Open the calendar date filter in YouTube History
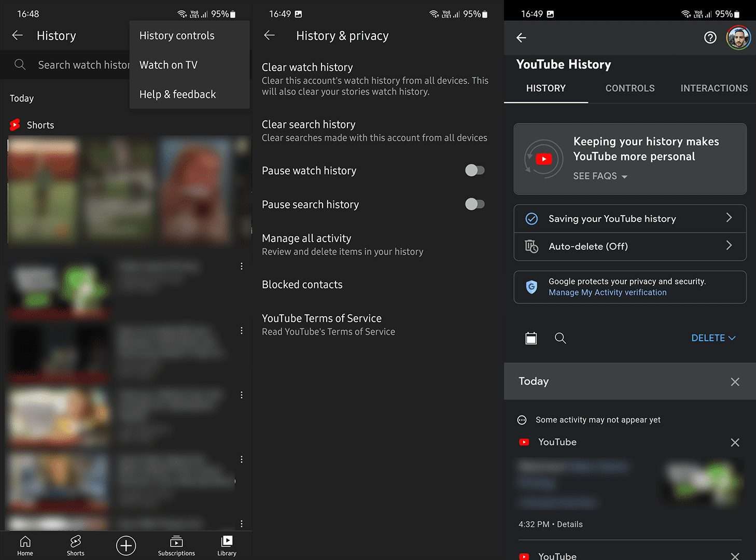Viewport: 756px width, 560px height. pos(531,338)
